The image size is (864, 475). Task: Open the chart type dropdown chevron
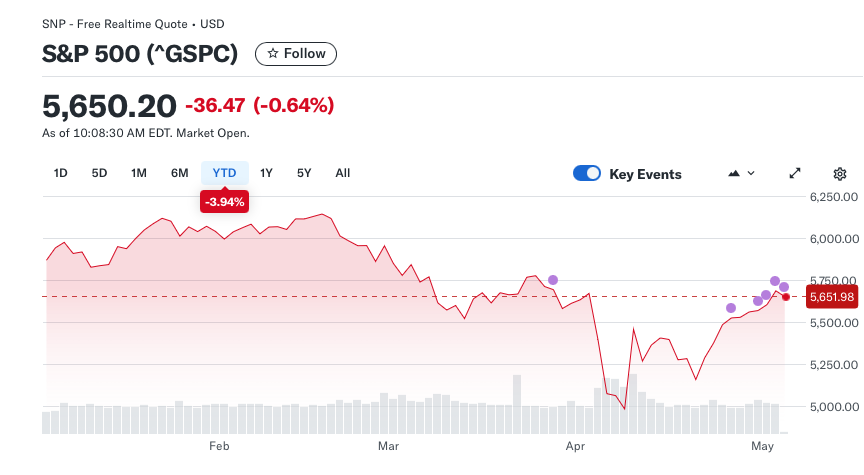750,173
